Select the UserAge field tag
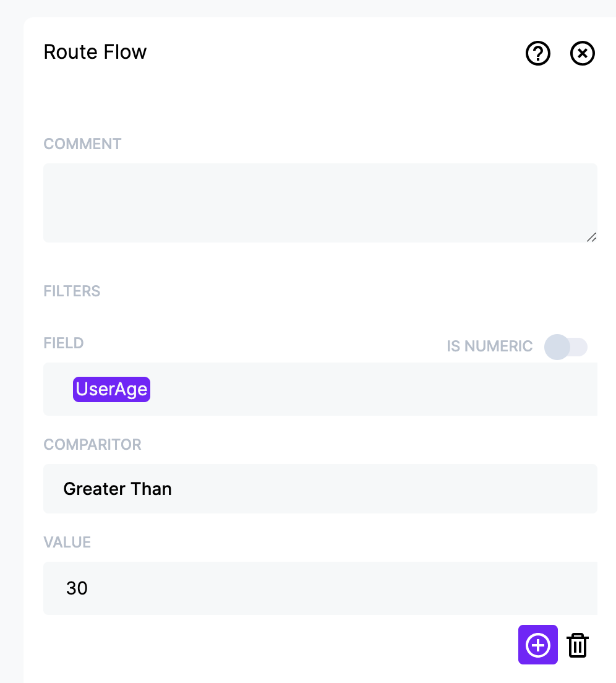 pyautogui.click(x=111, y=389)
